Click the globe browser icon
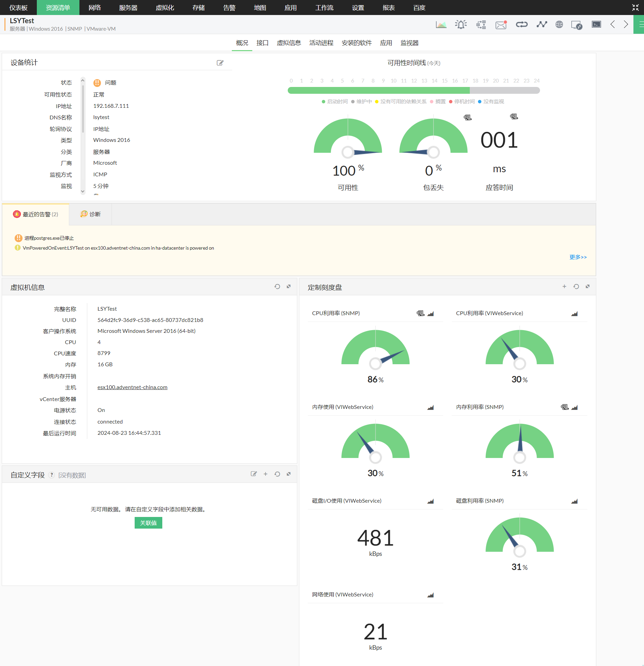Screen dimensions: 644x666 tap(559, 25)
